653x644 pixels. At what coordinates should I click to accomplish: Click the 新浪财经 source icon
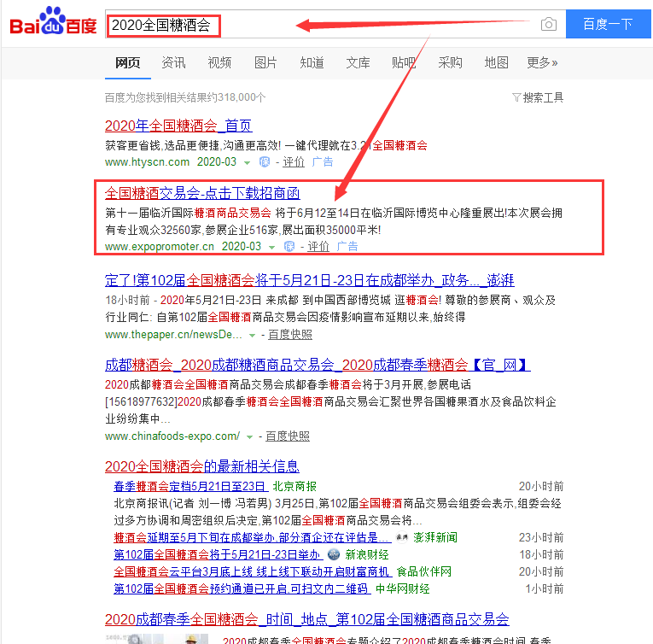coord(334,554)
